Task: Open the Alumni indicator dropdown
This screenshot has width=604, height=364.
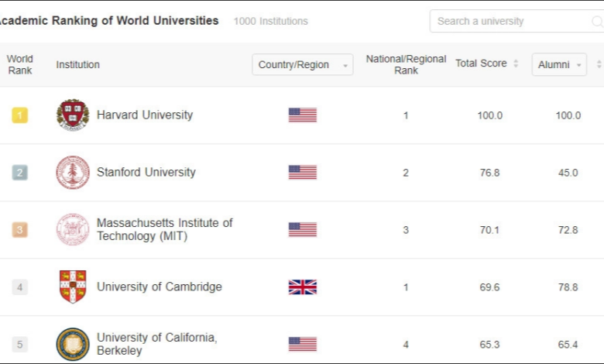Action: (x=559, y=64)
